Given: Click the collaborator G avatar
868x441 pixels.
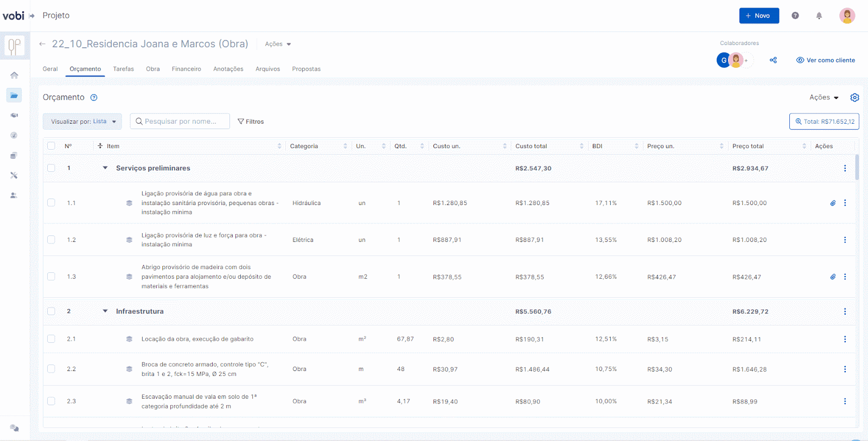Looking at the screenshot, I should [723, 60].
